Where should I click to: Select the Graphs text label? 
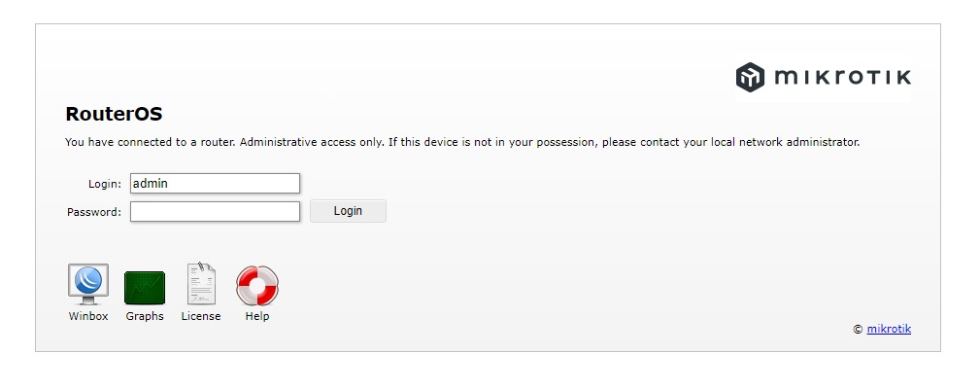point(145,316)
